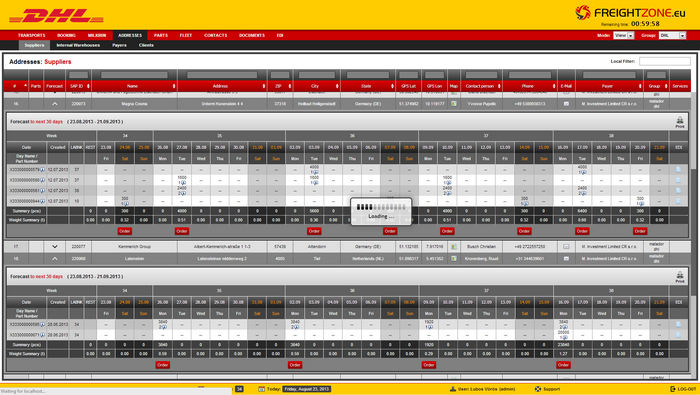
Task: Switch to Internal Warehouses tab
Action: pyautogui.click(x=78, y=45)
